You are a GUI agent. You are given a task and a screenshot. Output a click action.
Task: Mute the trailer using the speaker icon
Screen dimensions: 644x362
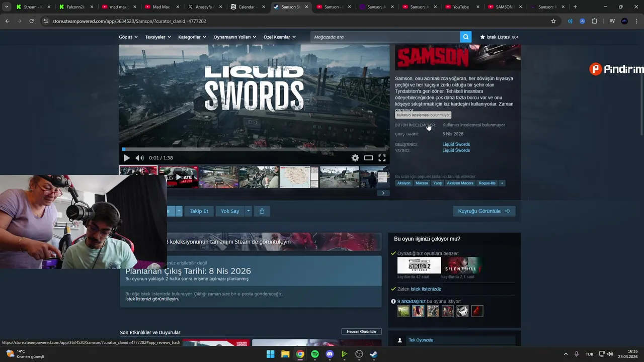(139, 158)
